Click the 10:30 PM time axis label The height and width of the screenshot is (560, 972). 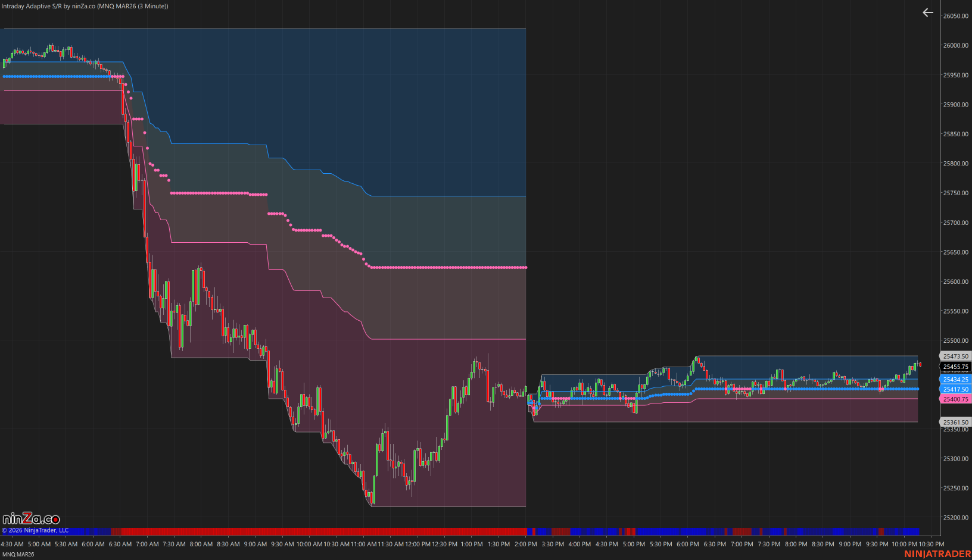pyautogui.click(x=931, y=544)
